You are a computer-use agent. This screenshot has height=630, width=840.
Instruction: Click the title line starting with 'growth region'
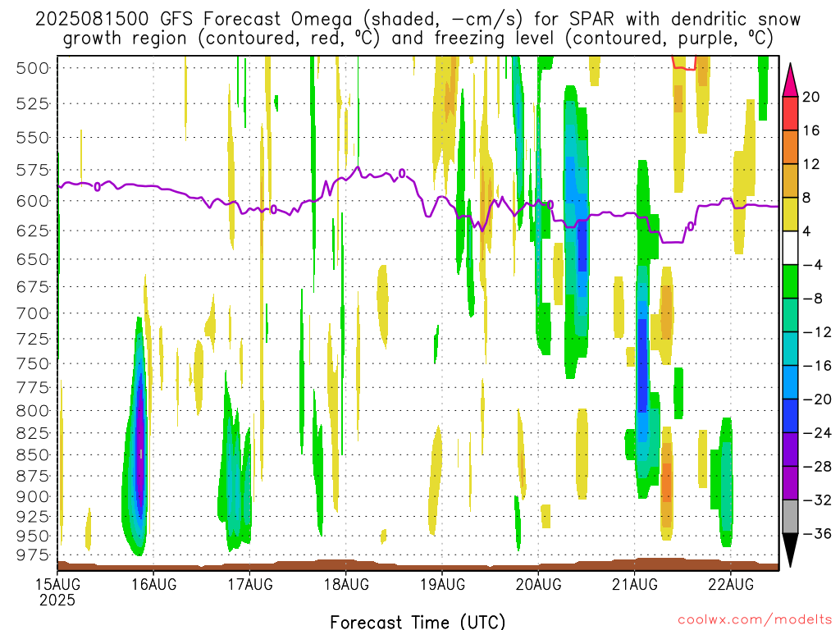(418, 39)
